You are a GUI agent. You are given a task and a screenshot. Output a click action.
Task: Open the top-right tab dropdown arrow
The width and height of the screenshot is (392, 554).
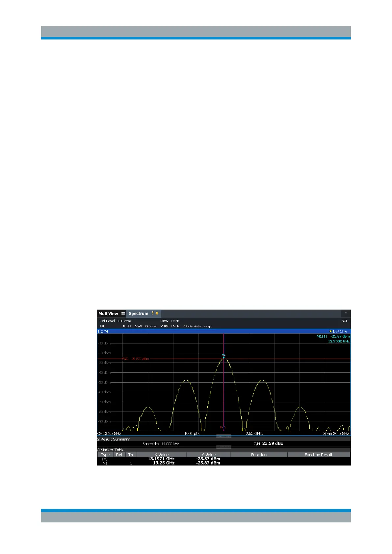346,313
